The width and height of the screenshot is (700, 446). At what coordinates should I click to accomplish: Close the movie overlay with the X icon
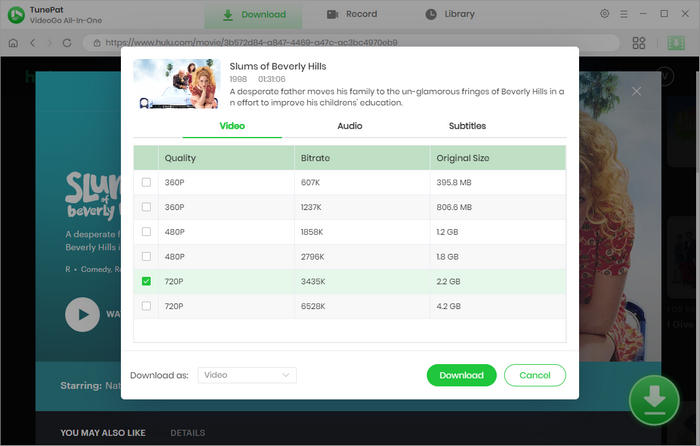click(637, 91)
